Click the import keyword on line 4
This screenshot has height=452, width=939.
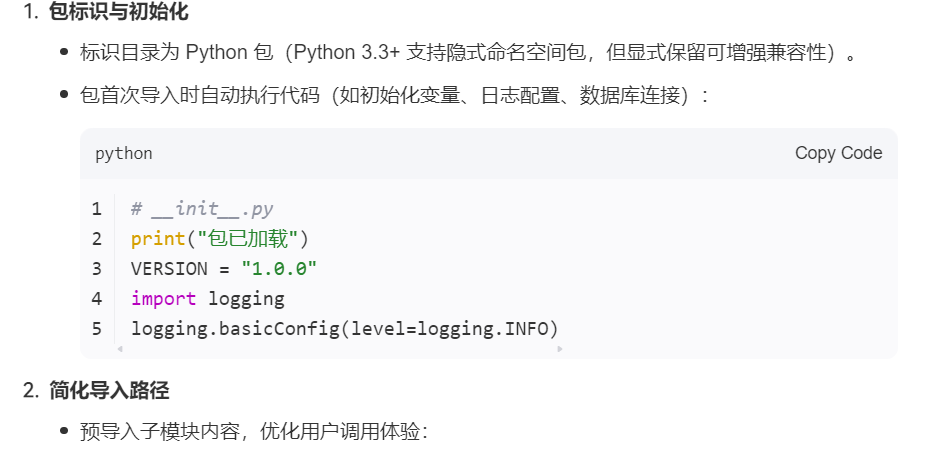pos(163,299)
